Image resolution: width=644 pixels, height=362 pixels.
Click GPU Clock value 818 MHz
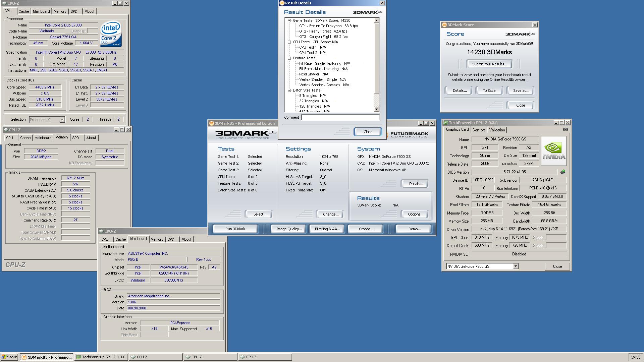[x=482, y=237]
